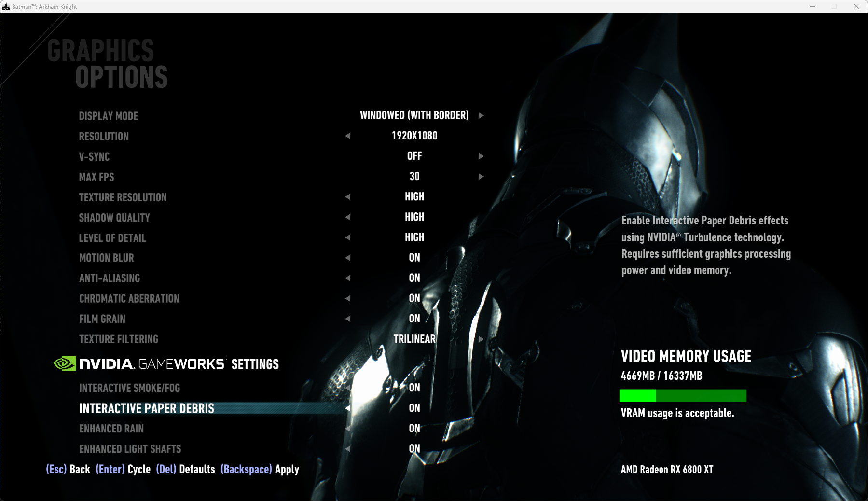Select the highlighted Interactive Paper Debris option
Image resolution: width=868 pixels, height=501 pixels.
click(147, 408)
